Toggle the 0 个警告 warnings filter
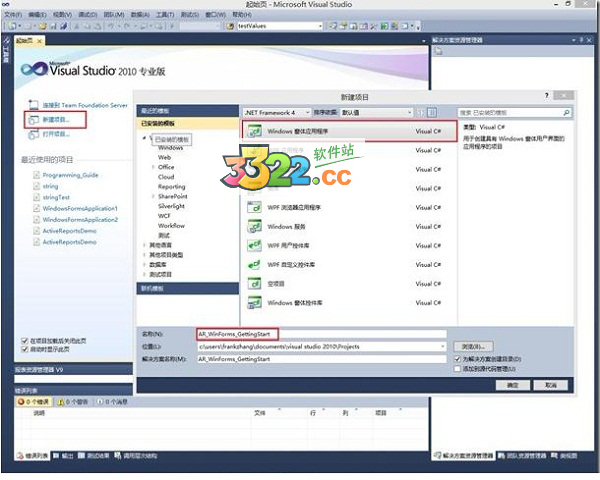Viewport: 600px width, 480px height. click(x=73, y=402)
